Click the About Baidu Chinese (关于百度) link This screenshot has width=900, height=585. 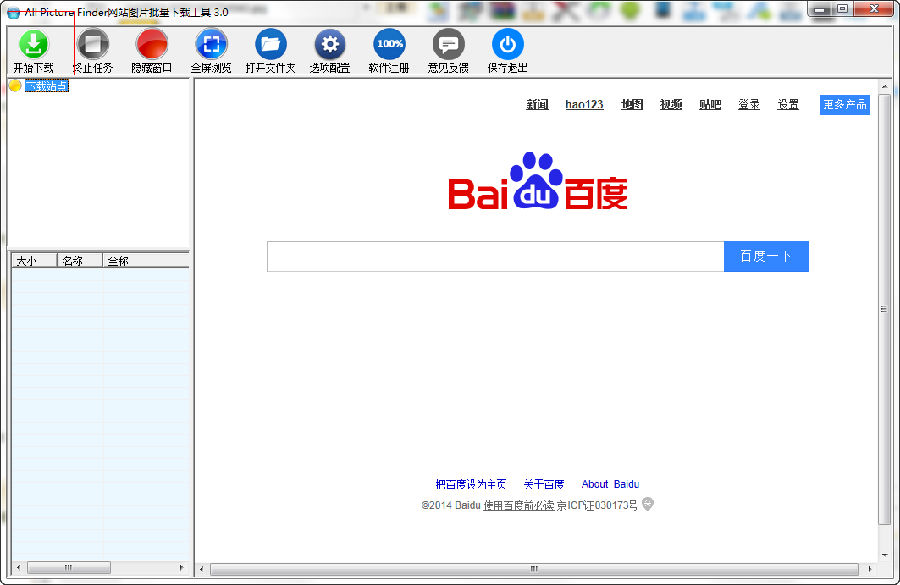[x=544, y=484]
